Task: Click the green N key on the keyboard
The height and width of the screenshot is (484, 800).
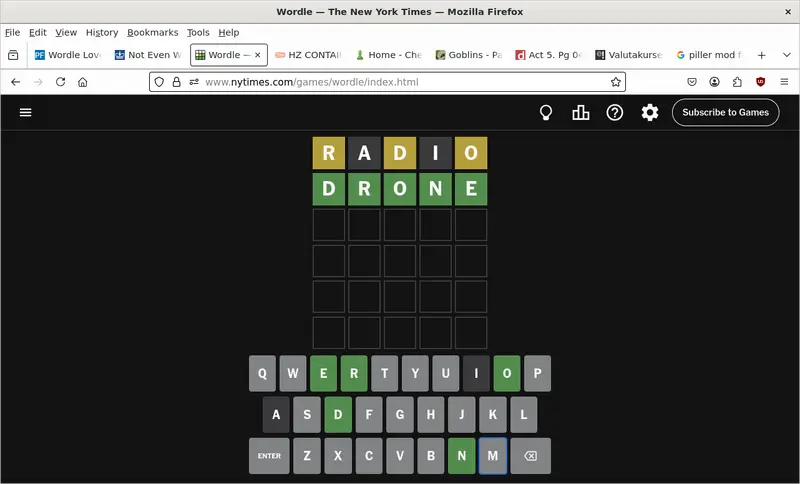Action: (x=462, y=455)
